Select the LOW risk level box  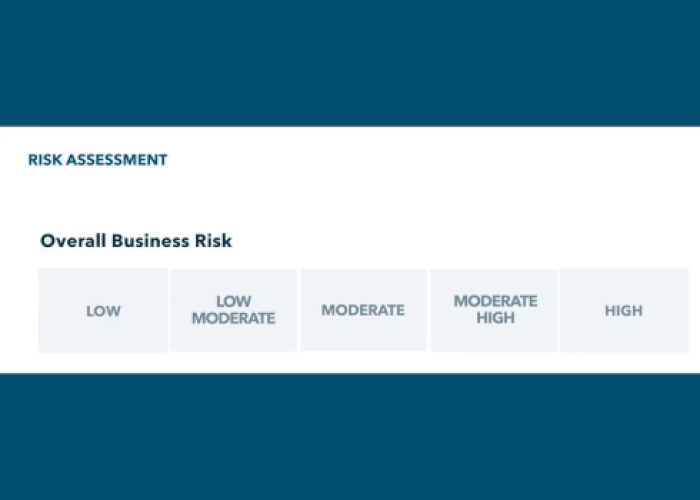coord(103,310)
